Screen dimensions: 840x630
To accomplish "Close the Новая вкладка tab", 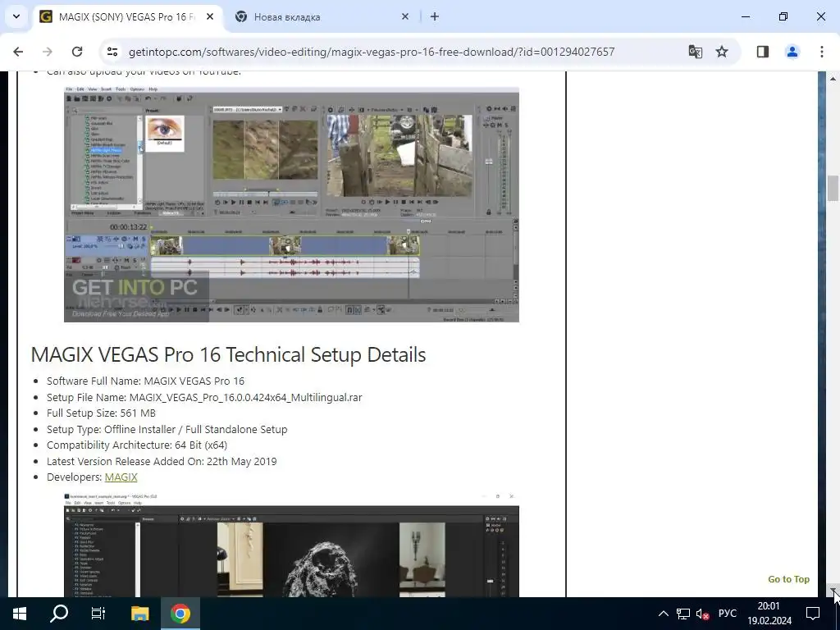I will [405, 16].
